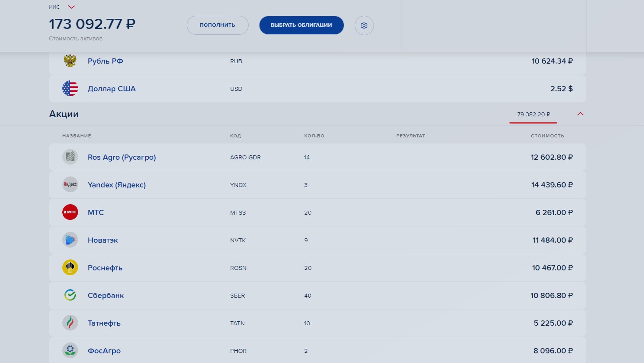Click the Результат column header
644x363 pixels.
[x=411, y=136]
